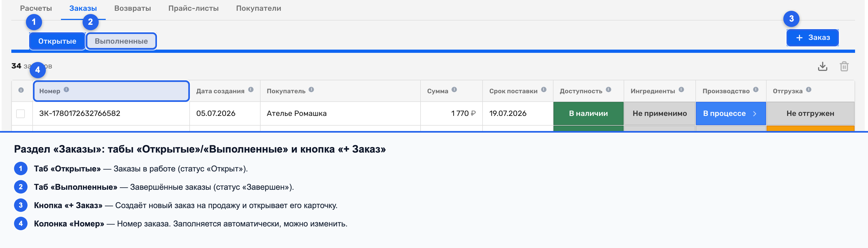Click the Не отгружен shipping status
This screenshot has height=248, width=868.
pyautogui.click(x=810, y=113)
